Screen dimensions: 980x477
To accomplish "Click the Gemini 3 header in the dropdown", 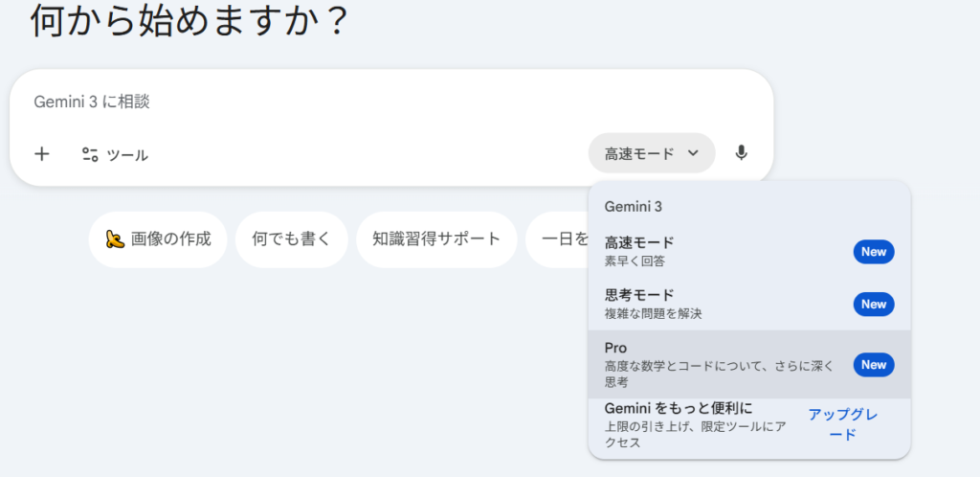I will (634, 206).
